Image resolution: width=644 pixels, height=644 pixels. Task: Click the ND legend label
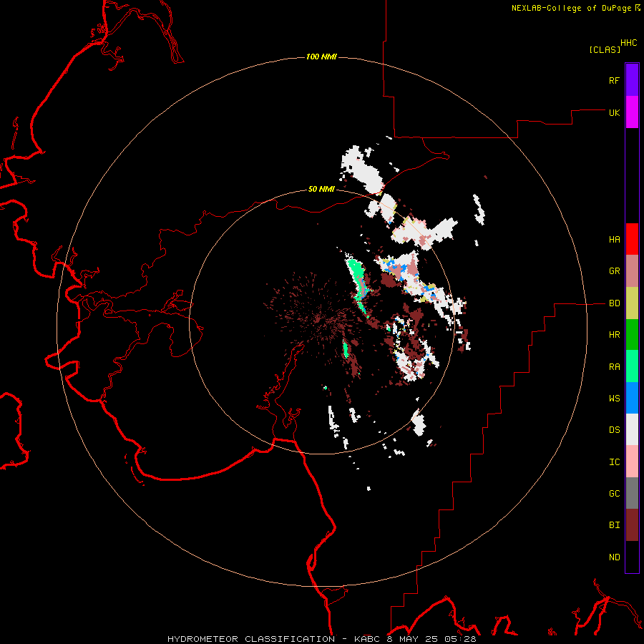[614, 557]
